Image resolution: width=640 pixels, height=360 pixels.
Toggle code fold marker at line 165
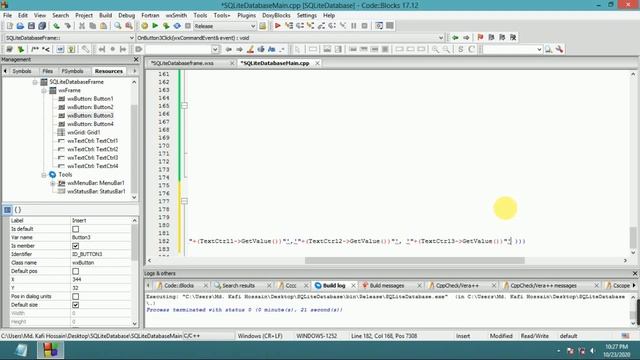pyautogui.click(x=184, y=106)
